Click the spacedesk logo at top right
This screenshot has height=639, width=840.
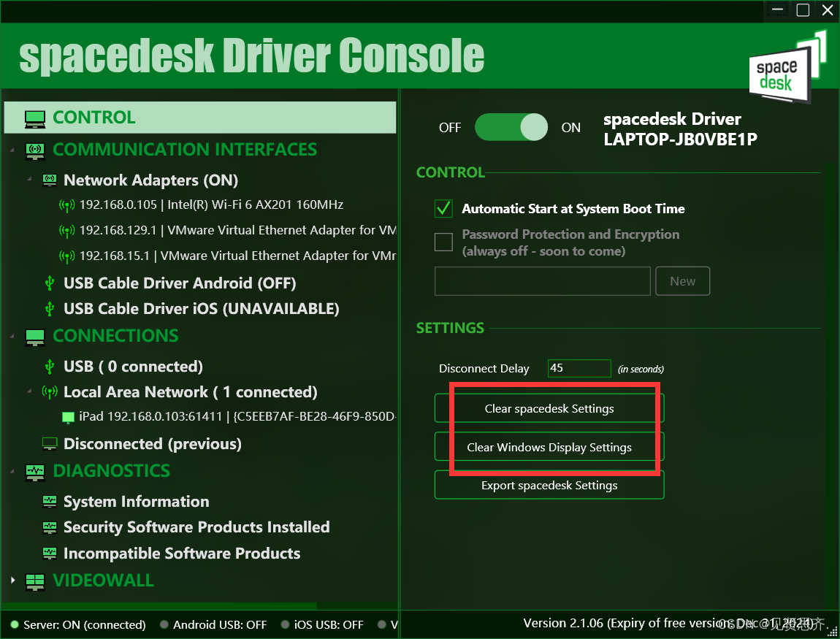[787, 67]
